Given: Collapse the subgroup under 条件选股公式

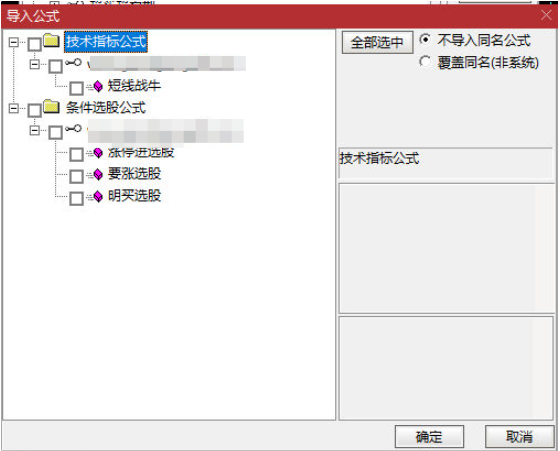Looking at the screenshot, I should coord(35,130).
